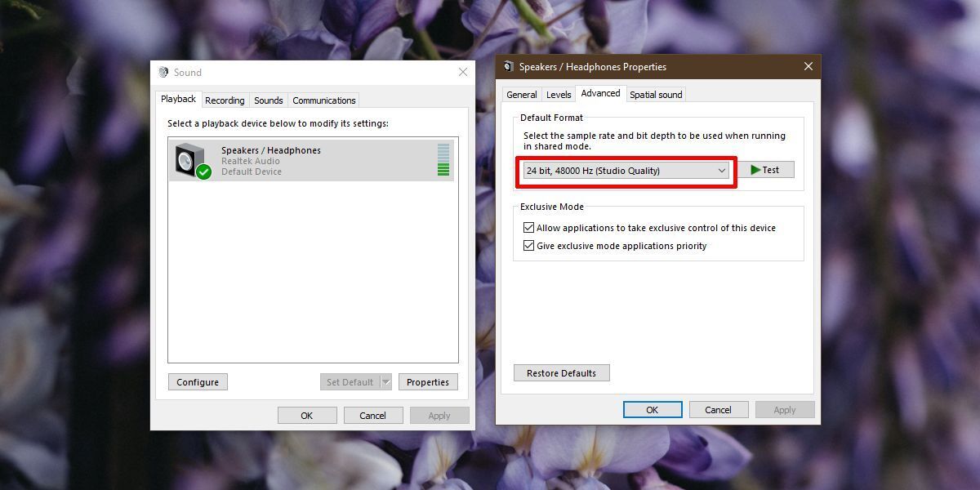Click the chevron on the sample rate combo box
The image size is (980, 490).
(x=722, y=170)
